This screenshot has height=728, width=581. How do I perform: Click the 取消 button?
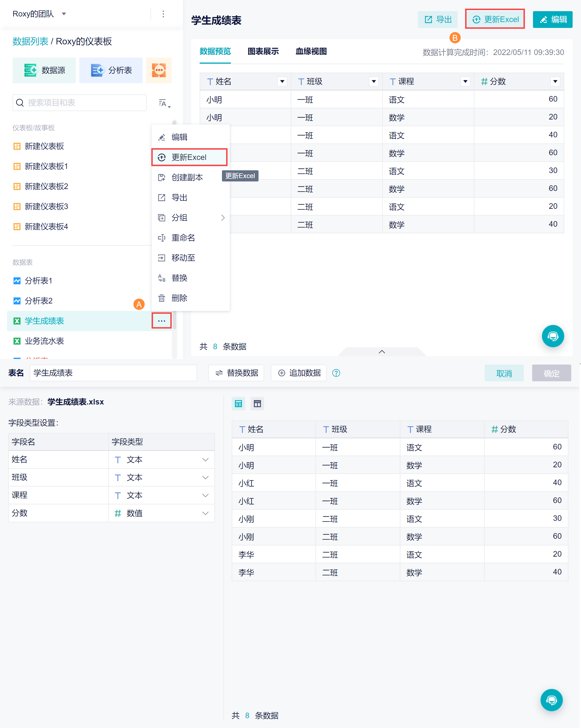[504, 373]
